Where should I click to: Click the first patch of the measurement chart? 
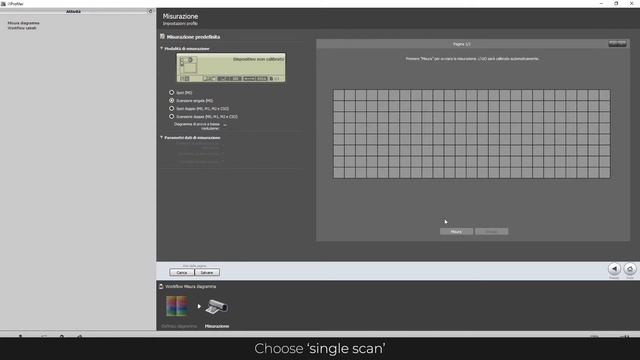pyautogui.click(x=339, y=95)
